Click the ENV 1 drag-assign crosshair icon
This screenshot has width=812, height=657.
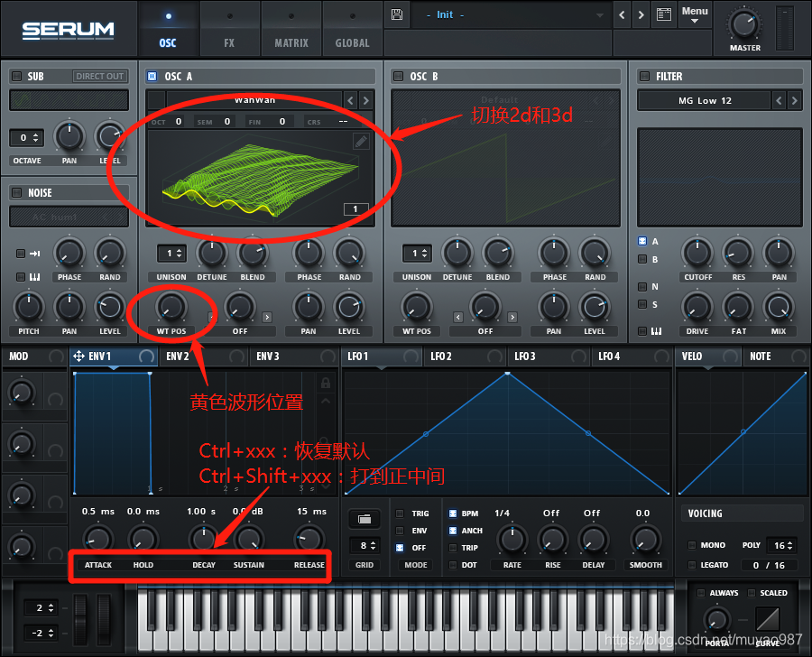pyautogui.click(x=78, y=356)
